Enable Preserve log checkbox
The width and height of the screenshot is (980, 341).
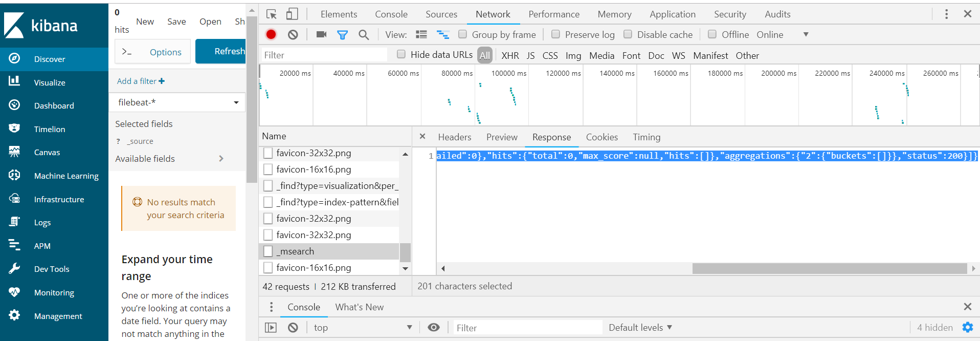555,34
